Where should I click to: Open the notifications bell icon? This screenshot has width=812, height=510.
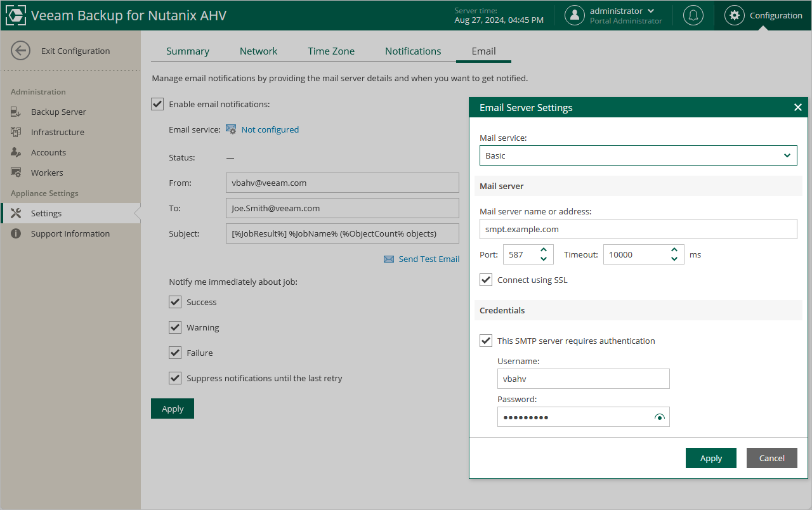693,15
